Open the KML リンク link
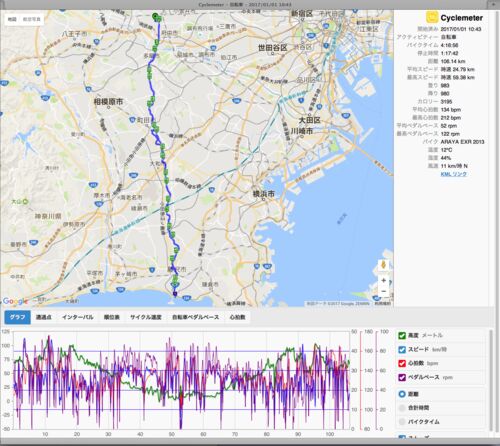Image resolution: width=500 pixels, height=446 pixels. tap(454, 174)
